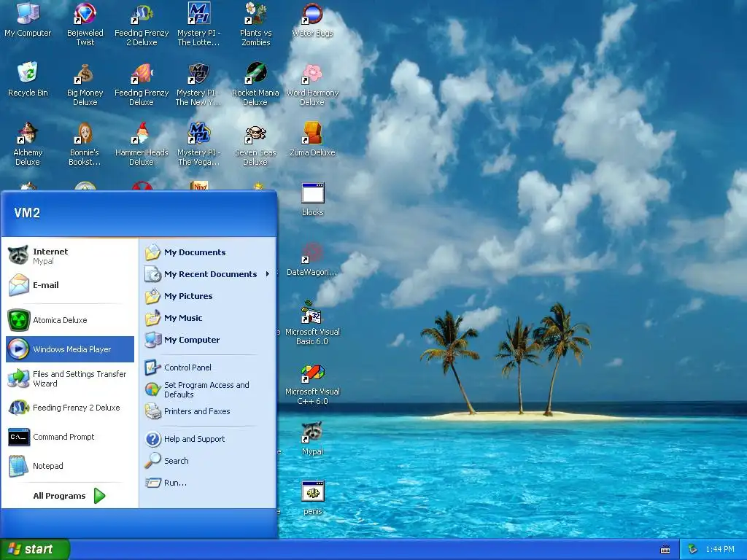This screenshot has height=560, width=747.
Task: Launch the Plants vs Zombies desktop shortcut
Action: point(255,24)
